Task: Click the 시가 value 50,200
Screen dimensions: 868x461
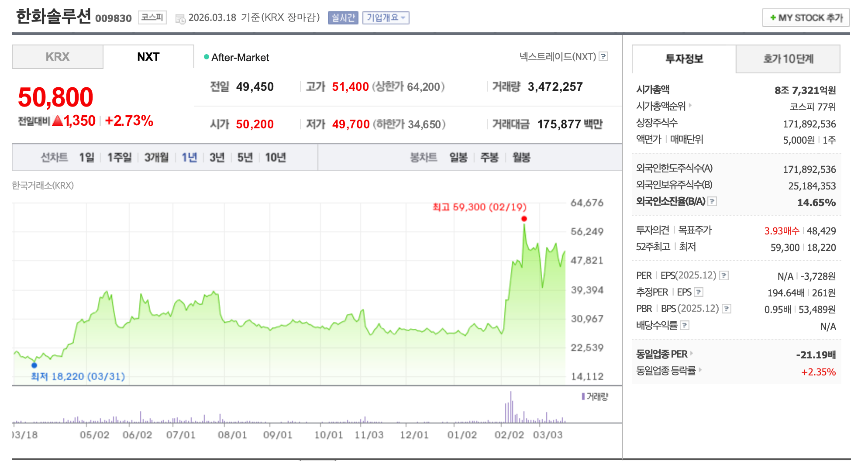Action: coord(255,124)
